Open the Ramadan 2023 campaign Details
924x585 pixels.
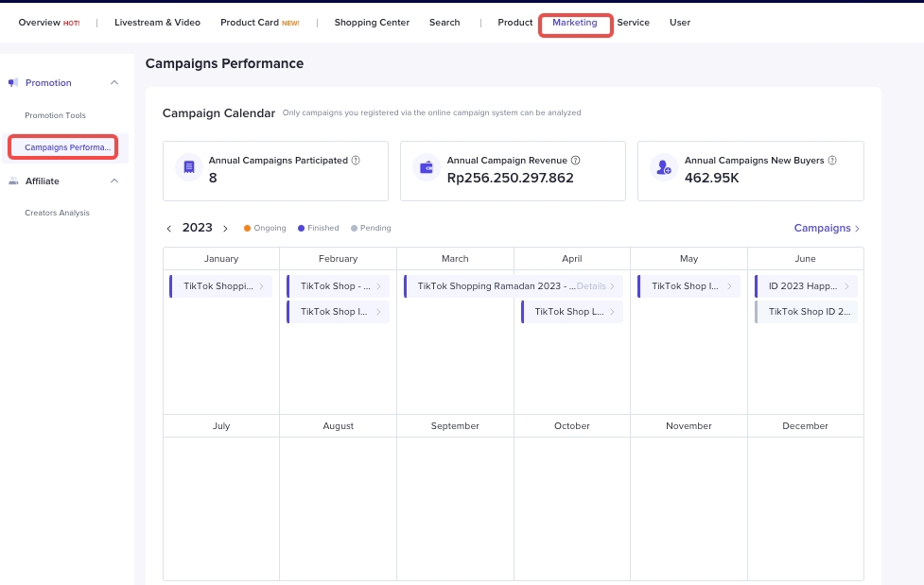click(595, 286)
